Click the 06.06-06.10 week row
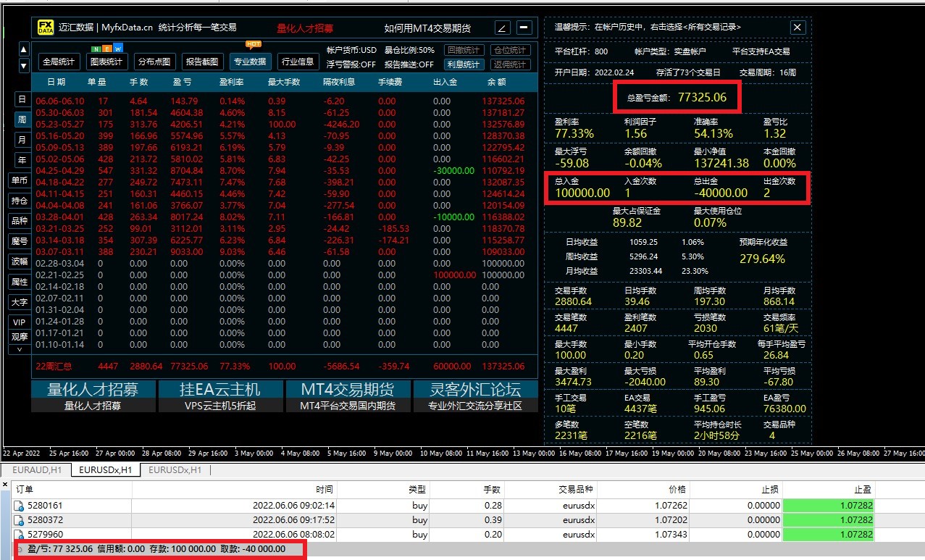 click(283, 101)
